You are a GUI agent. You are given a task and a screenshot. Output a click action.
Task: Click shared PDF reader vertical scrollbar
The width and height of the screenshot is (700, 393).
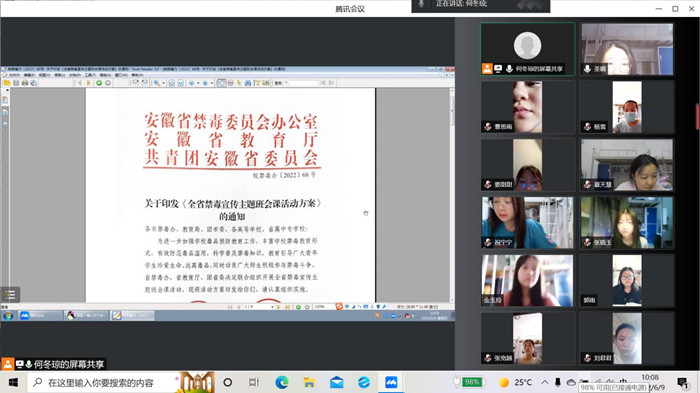click(x=452, y=195)
